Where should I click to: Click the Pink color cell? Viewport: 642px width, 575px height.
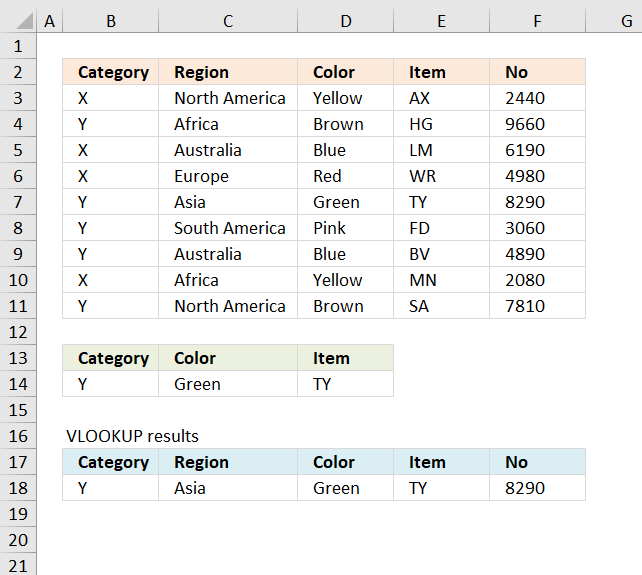pos(346,228)
